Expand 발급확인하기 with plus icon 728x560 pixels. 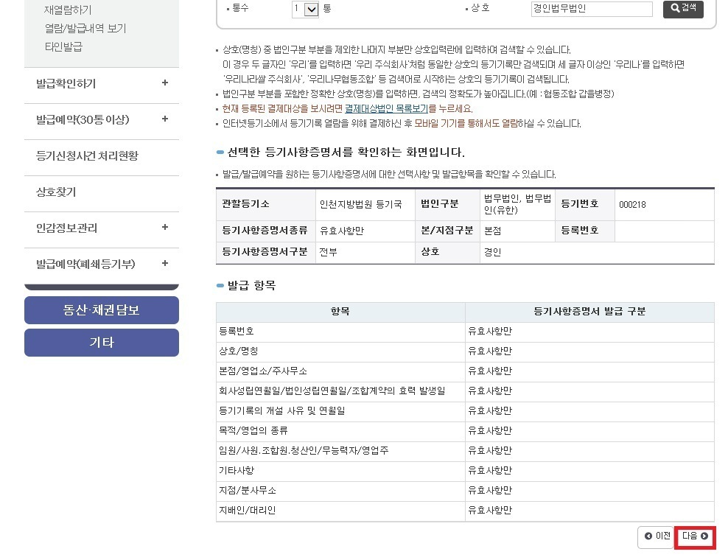[165, 83]
